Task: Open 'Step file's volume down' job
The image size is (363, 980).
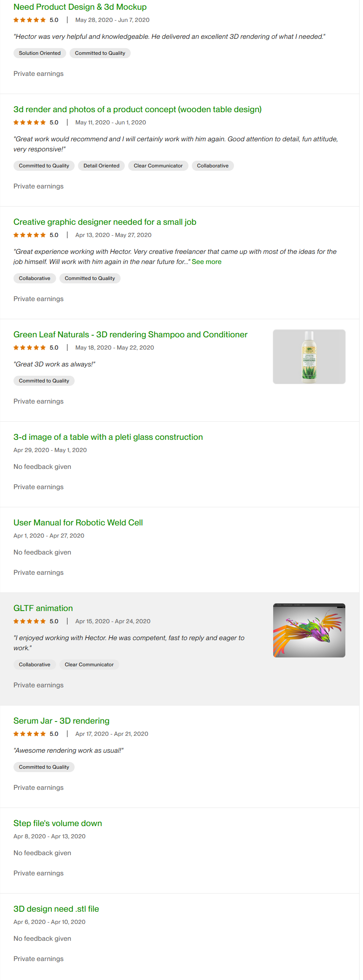Action: coord(58,824)
